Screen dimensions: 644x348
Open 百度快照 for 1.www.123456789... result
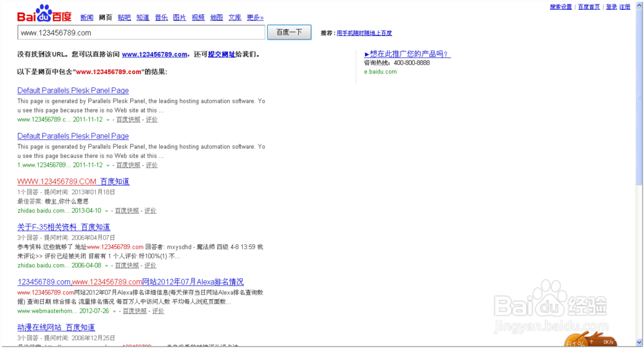click(x=128, y=165)
